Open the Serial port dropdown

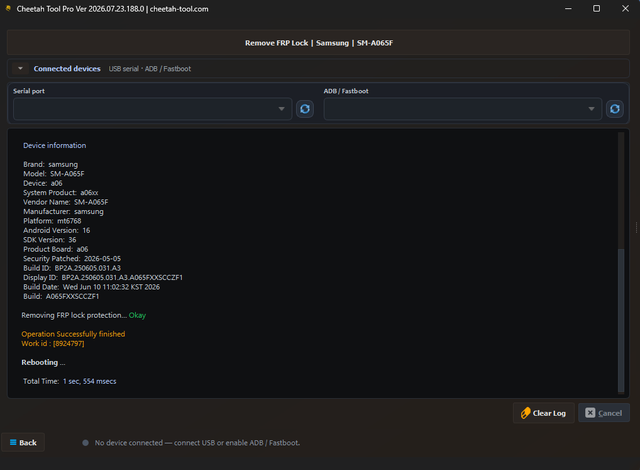(x=153, y=109)
